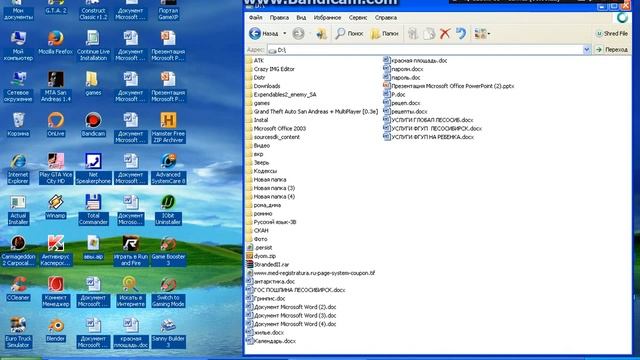Open Mozilla Firefox desktop shortcut

[x=56, y=43]
